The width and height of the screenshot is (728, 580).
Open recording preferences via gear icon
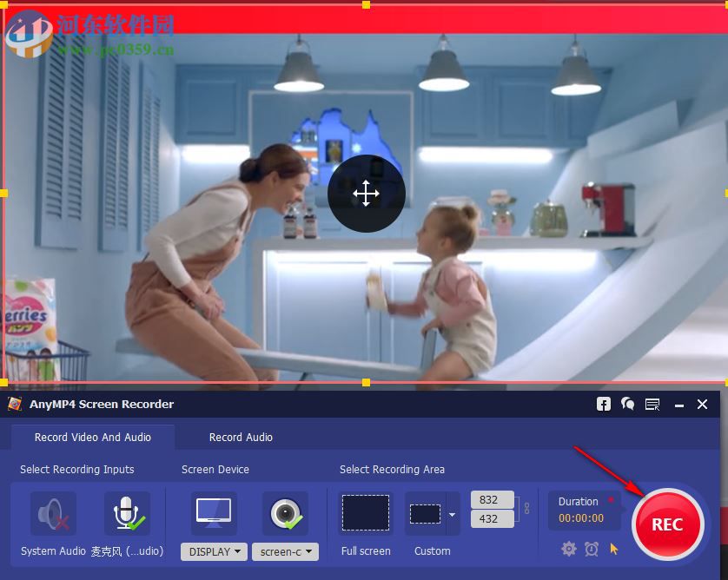tap(569, 549)
